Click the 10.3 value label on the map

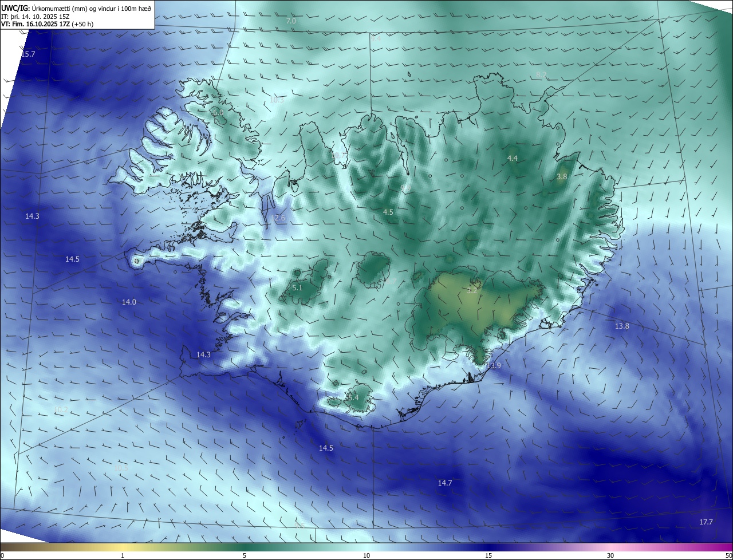point(277,100)
